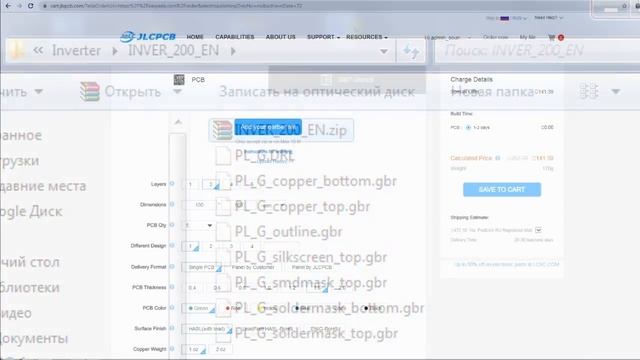Expand the view options arrow in file dialog
Viewport: 640px width, 360px height.
(x=616, y=91)
